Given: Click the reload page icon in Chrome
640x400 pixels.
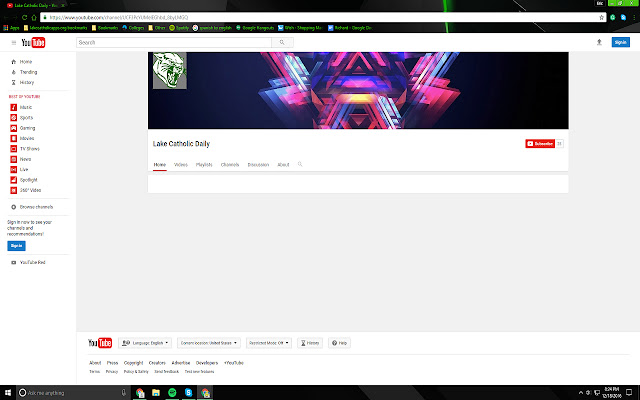Looking at the screenshot, I should 24,18.
